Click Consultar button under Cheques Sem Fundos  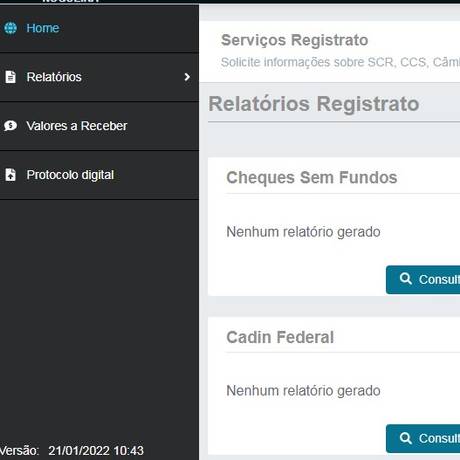pyautogui.click(x=423, y=280)
